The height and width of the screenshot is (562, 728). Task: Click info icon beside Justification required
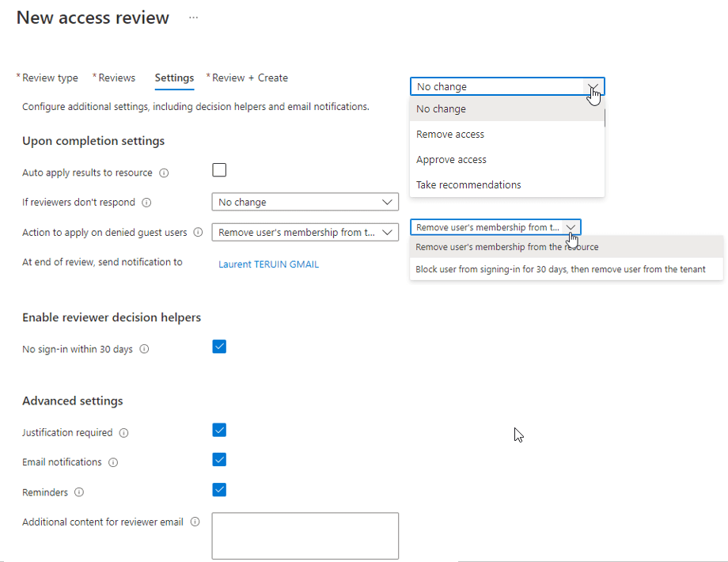124,433
